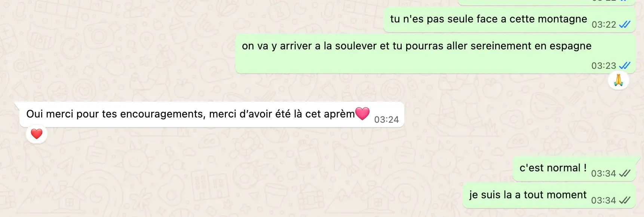
Task: Click grey checkmarks on 'c'est normal !' message
Action: [625, 173]
